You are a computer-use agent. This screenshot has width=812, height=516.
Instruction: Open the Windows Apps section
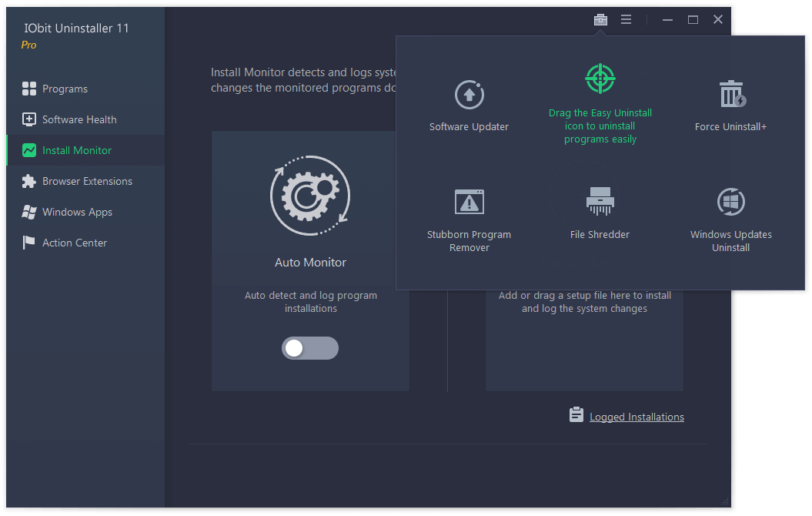[86, 212]
